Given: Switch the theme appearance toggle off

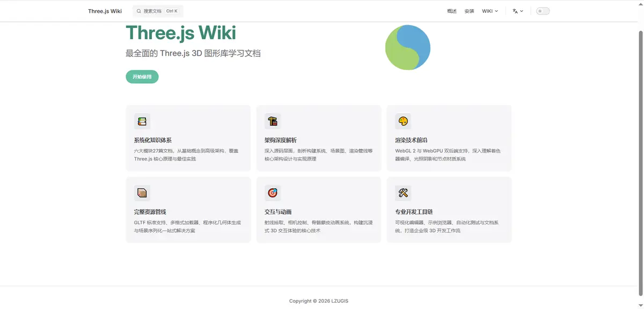Looking at the screenshot, I should (542, 11).
